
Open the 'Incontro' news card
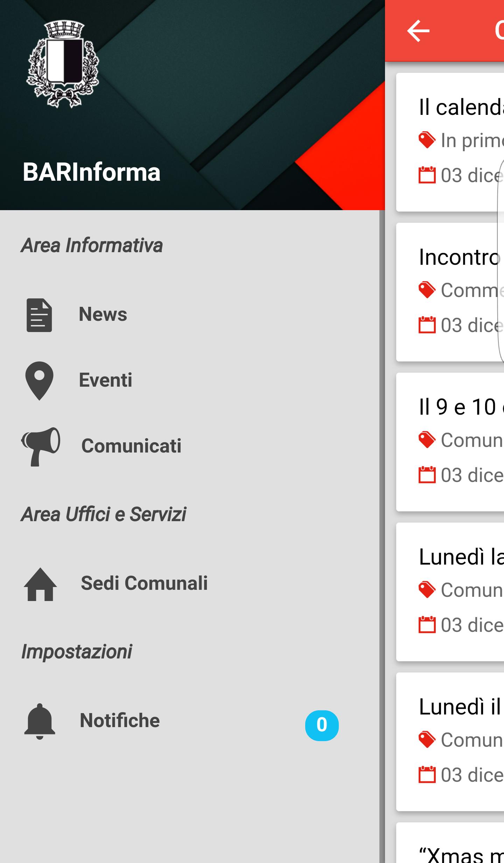point(450,292)
